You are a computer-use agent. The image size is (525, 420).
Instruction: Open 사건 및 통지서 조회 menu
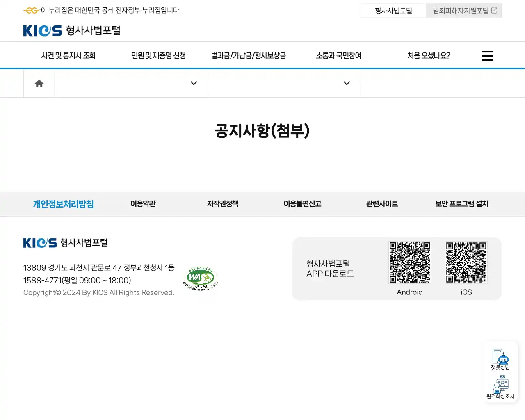click(x=68, y=56)
